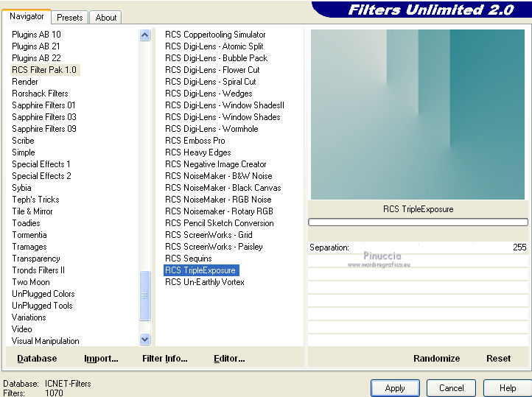Screen dimensions: 532x397
Task: Open the Editor... button
Action: tap(229, 359)
